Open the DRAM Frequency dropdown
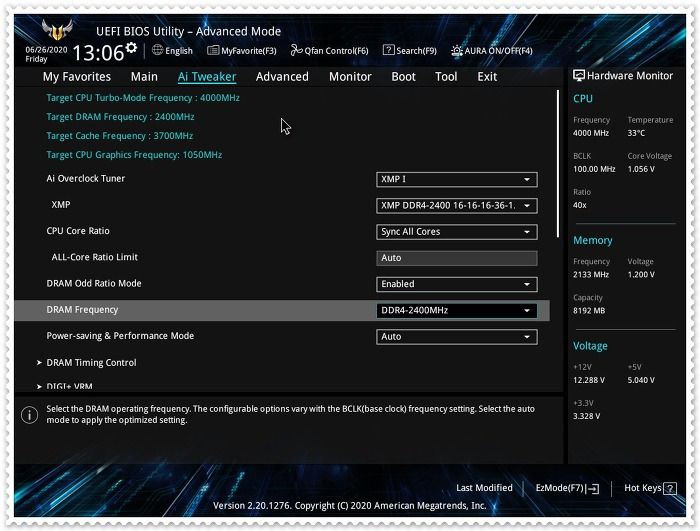Image resolution: width=700 pixels, height=531 pixels. click(x=457, y=311)
